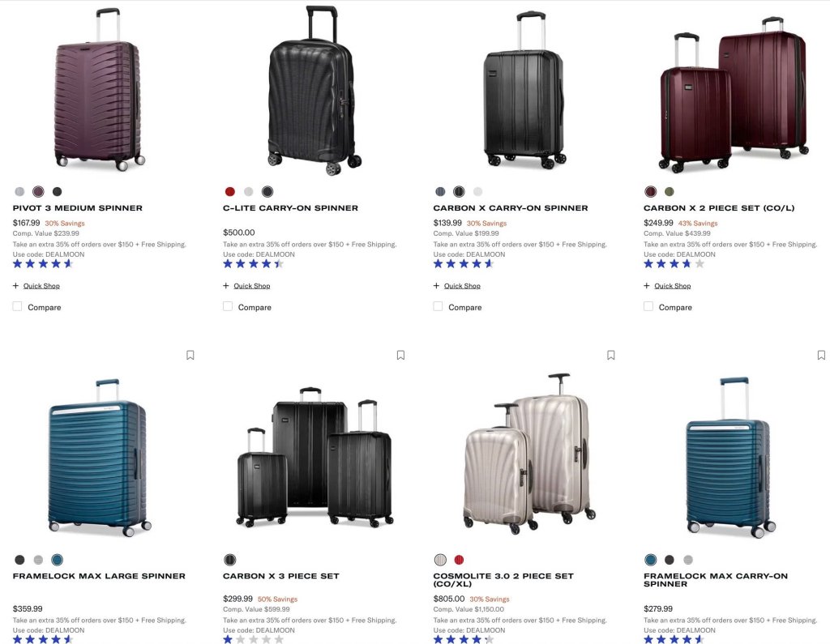Open Quick Shop for C-Lite Carry-On Spinner
The width and height of the screenshot is (830, 644).
252,286
